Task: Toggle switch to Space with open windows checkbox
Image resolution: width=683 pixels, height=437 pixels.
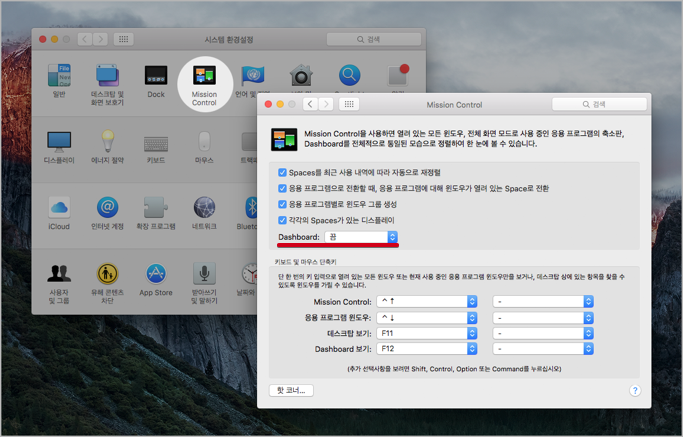Action: click(282, 189)
